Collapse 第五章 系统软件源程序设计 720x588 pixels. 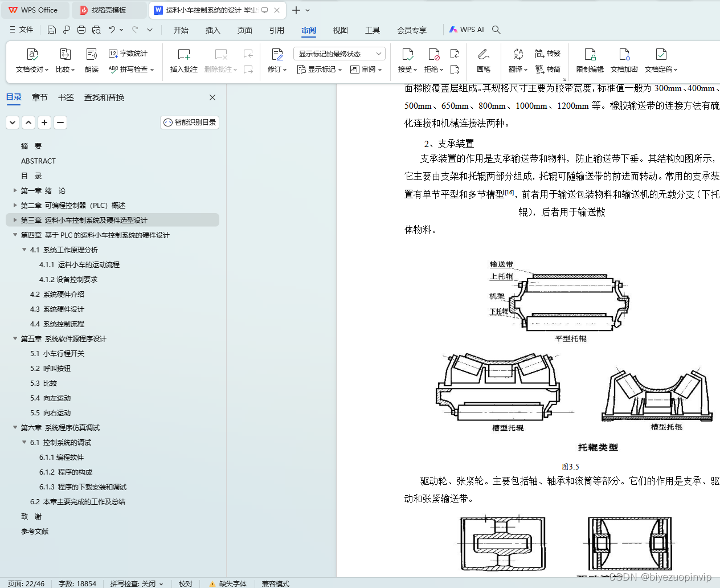15,339
